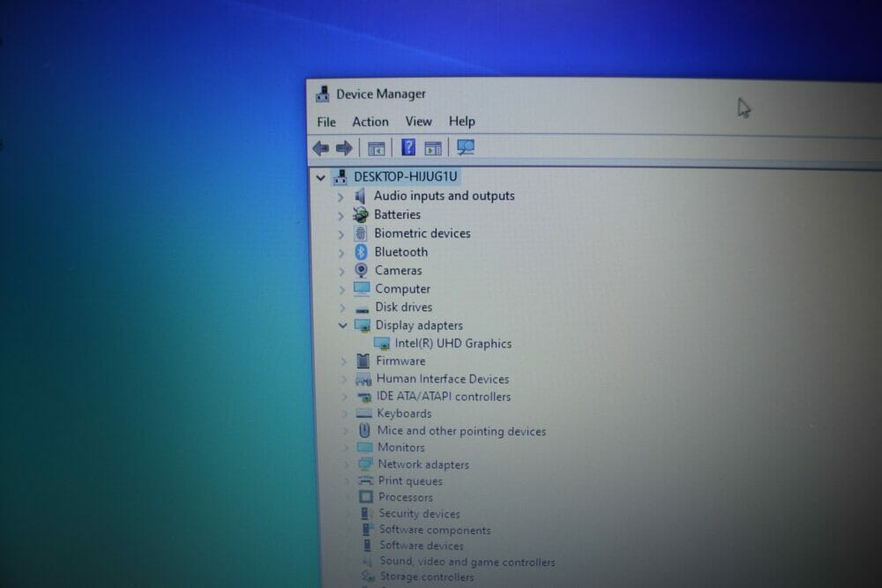Click Scan for hardware changes monitor icon
Screen dimensions: 882x588
[466, 147]
